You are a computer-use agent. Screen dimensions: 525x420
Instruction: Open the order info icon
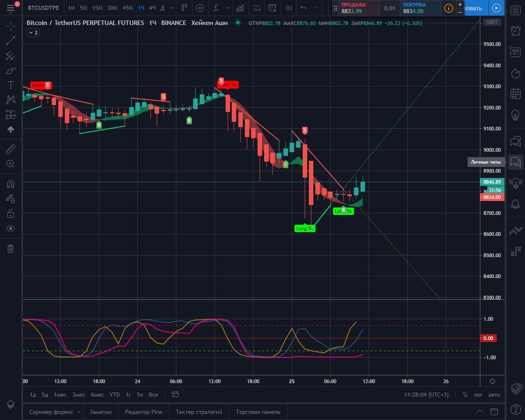point(449,8)
